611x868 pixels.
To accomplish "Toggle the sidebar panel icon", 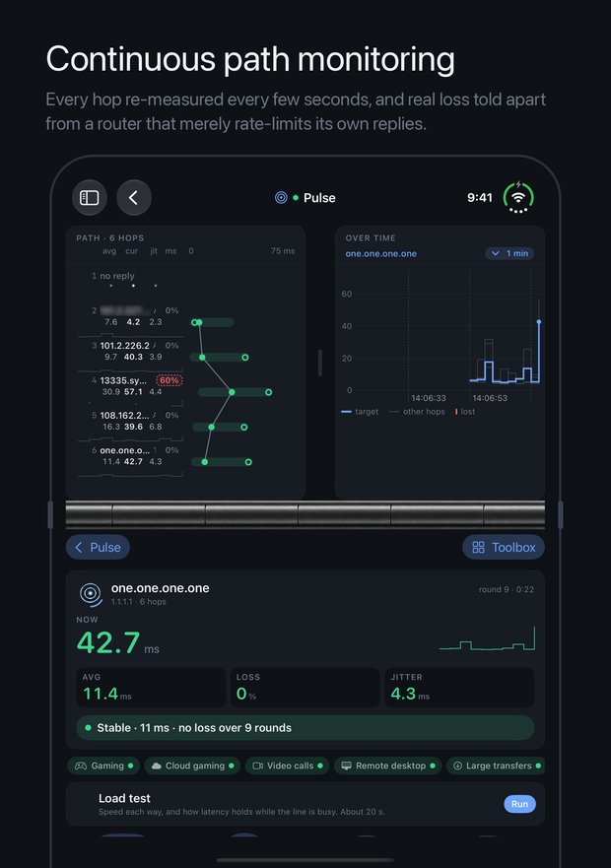I will coord(89,198).
